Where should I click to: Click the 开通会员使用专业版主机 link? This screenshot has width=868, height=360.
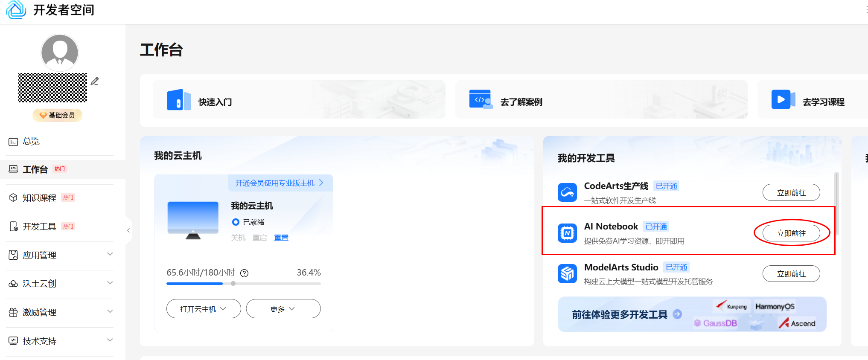275,183
